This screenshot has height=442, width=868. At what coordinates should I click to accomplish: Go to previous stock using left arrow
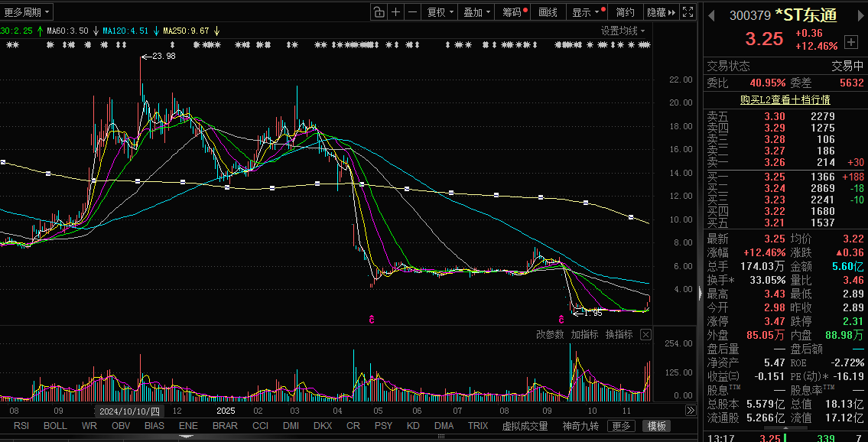click(710, 15)
